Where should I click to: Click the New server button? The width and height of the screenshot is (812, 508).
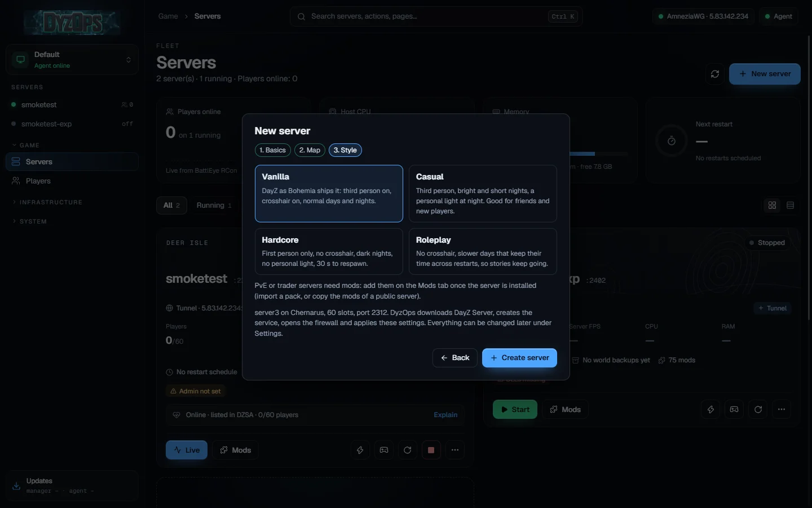coord(765,74)
